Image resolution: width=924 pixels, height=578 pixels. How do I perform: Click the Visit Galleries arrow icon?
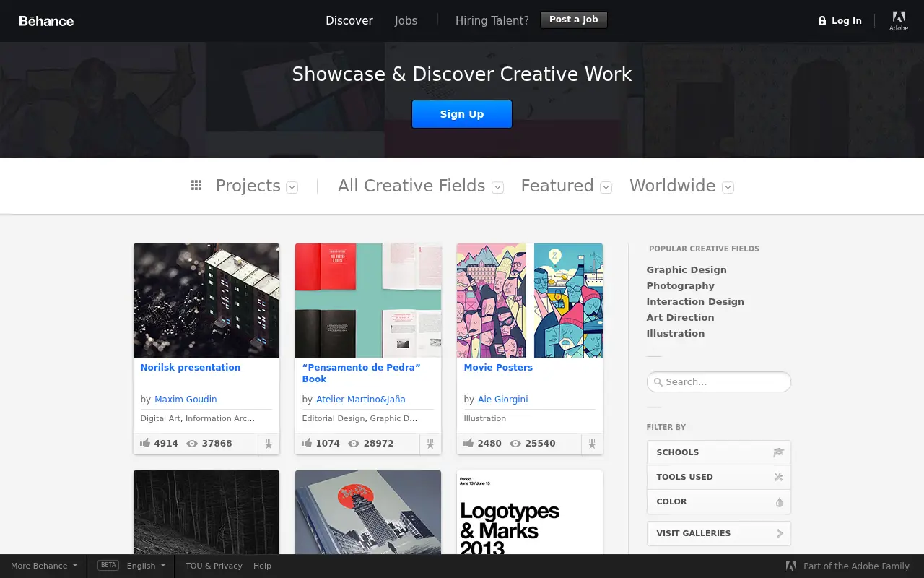[x=780, y=533]
